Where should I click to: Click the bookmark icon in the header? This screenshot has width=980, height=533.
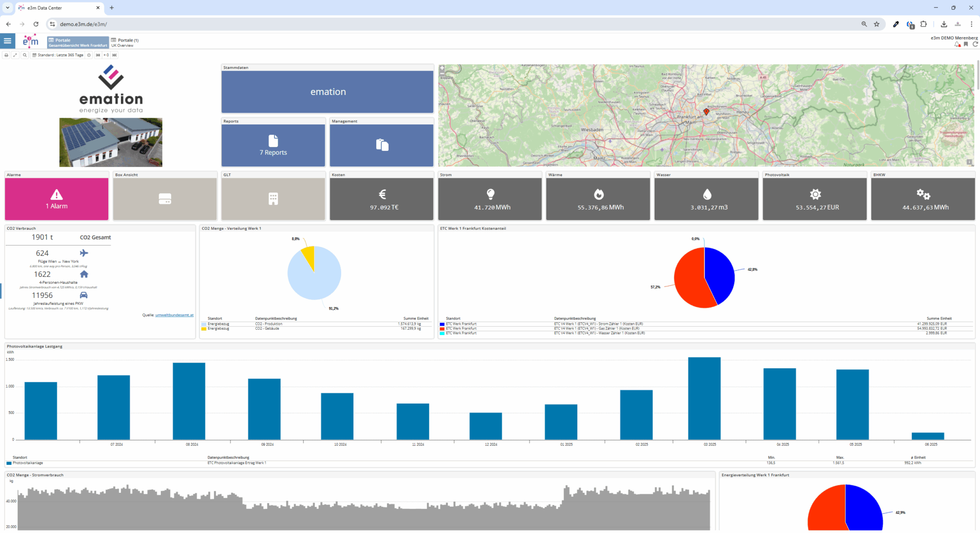click(966, 44)
